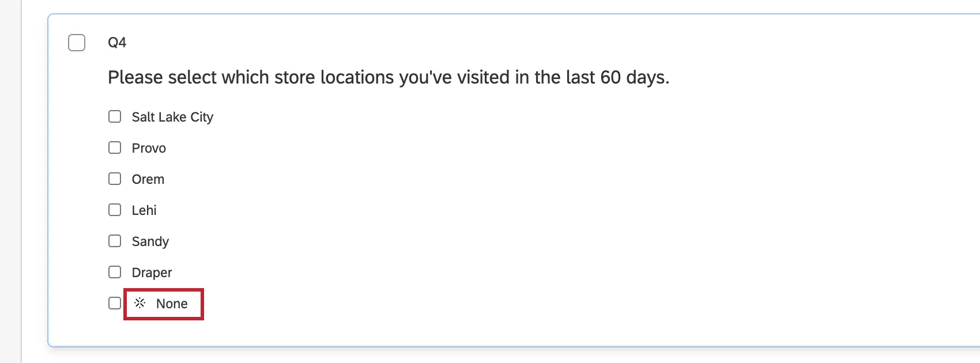Screen dimensions: 980x363
Task: Check the None answer checkbox
Action: tap(114, 302)
